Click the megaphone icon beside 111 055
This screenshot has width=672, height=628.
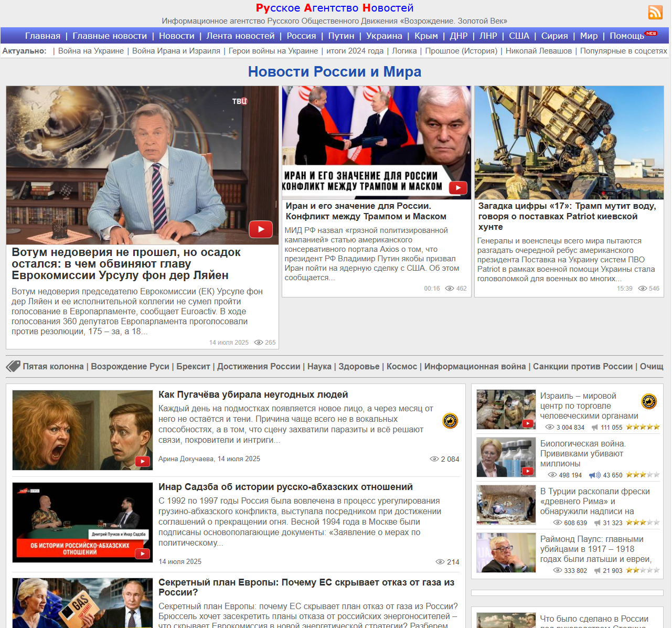tap(595, 428)
